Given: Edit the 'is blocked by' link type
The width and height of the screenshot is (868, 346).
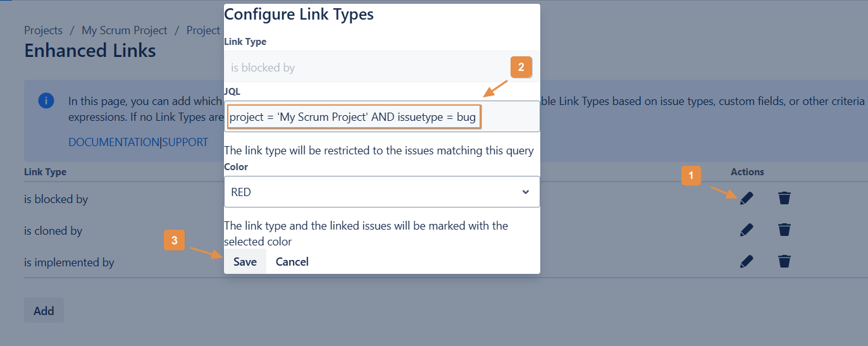Looking at the screenshot, I should 747,198.
